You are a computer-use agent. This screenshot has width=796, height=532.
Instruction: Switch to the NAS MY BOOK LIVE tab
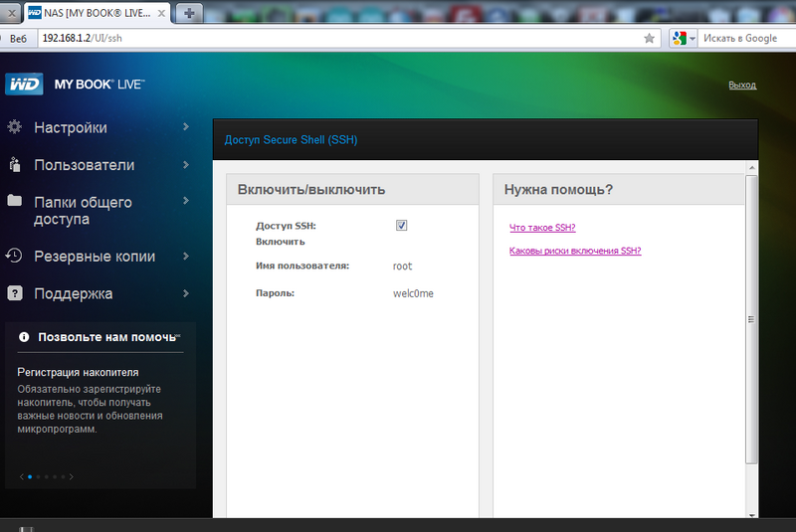(x=97, y=13)
